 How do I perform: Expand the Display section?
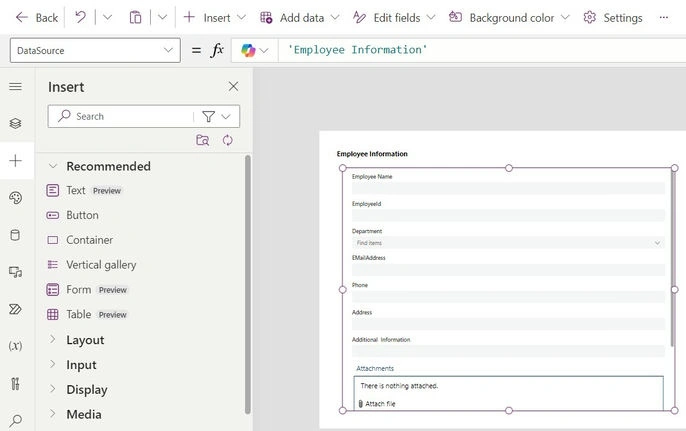[x=52, y=389]
